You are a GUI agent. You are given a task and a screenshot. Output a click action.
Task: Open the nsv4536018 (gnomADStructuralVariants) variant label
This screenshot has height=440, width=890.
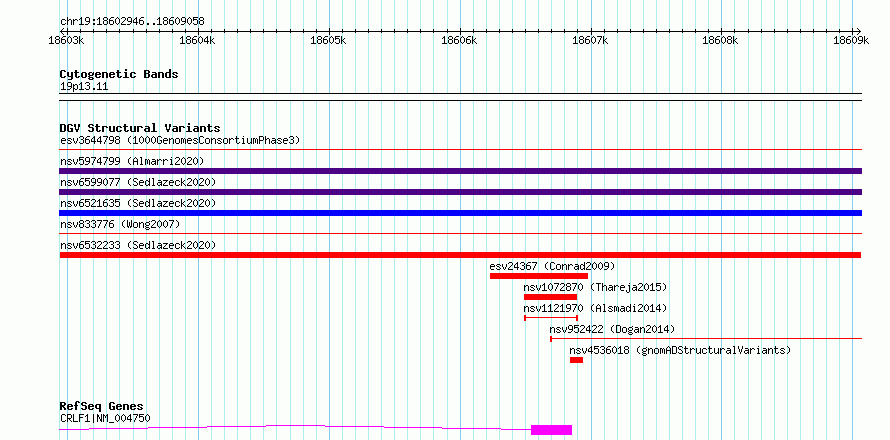(680, 350)
